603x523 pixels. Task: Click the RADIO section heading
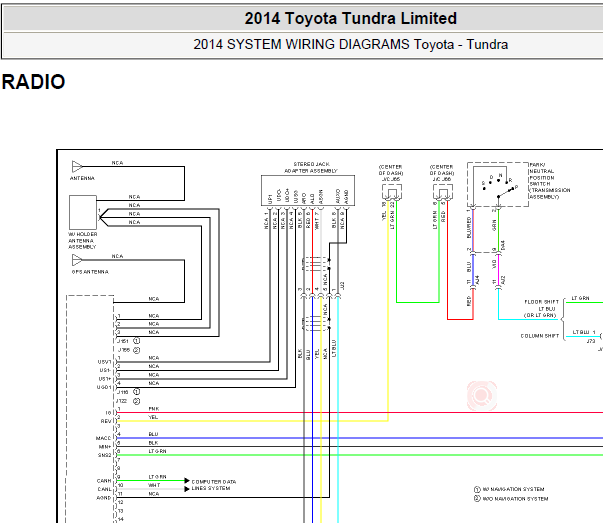click(x=33, y=82)
